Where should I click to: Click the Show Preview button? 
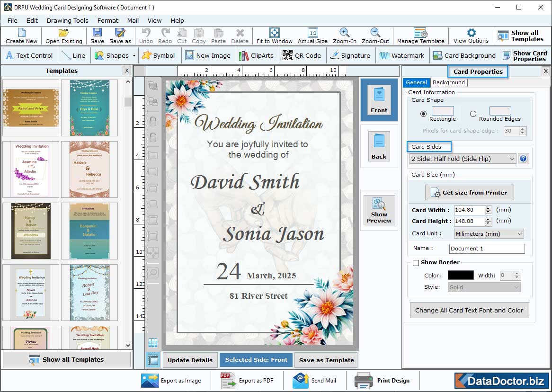pos(379,210)
